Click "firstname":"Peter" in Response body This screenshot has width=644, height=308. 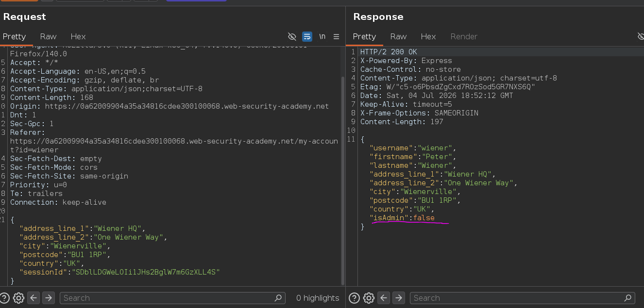tap(413, 157)
